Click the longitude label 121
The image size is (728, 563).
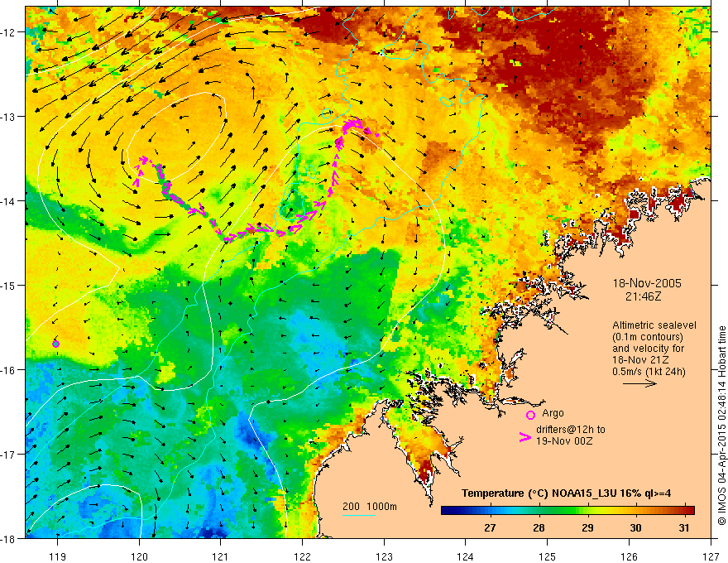pyautogui.click(x=221, y=556)
